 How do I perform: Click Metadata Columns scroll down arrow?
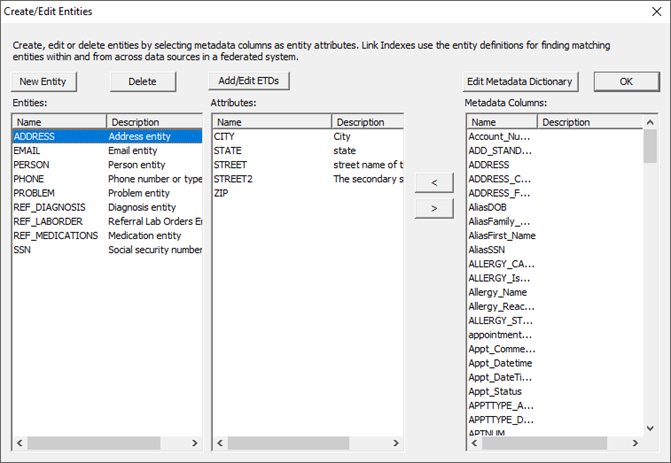[650, 428]
